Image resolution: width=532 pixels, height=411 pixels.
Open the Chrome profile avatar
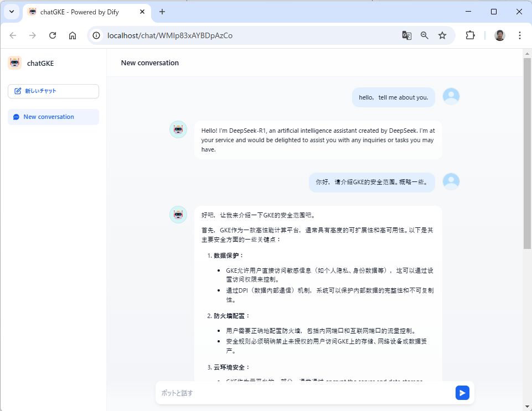[499, 35]
